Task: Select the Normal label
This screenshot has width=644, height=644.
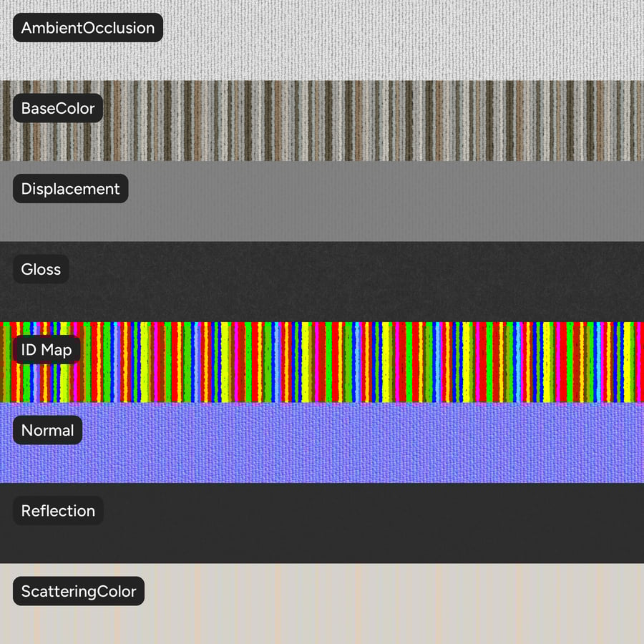Action: (x=48, y=430)
